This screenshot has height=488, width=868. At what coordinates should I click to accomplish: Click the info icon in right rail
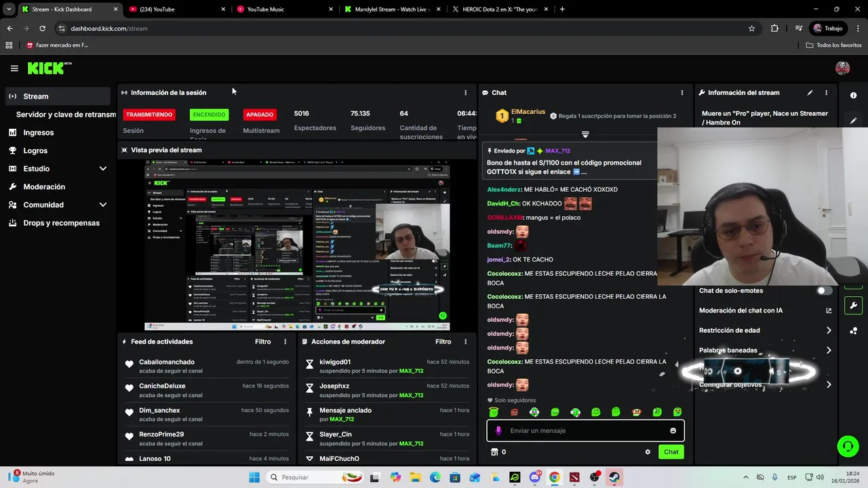[853, 96]
